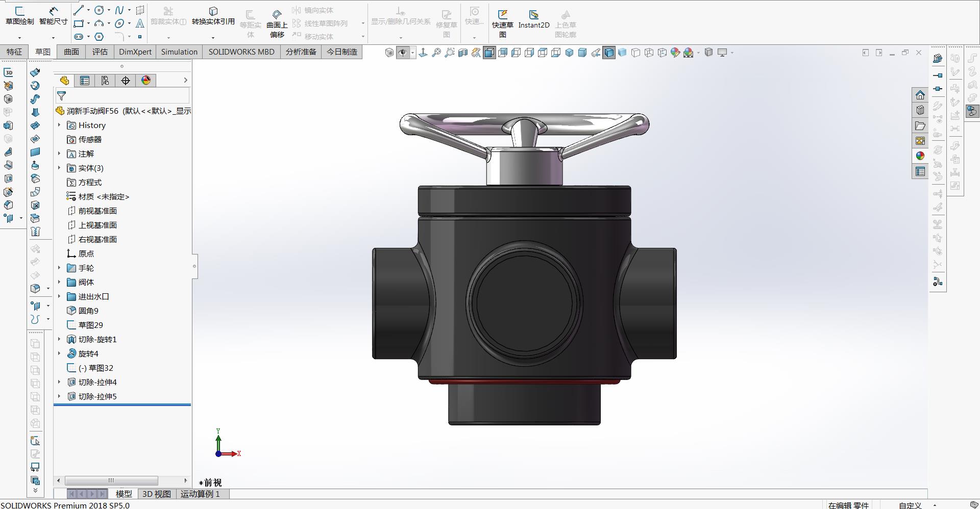
Task: Switch to the Simulation ribbon tab
Action: click(x=179, y=52)
